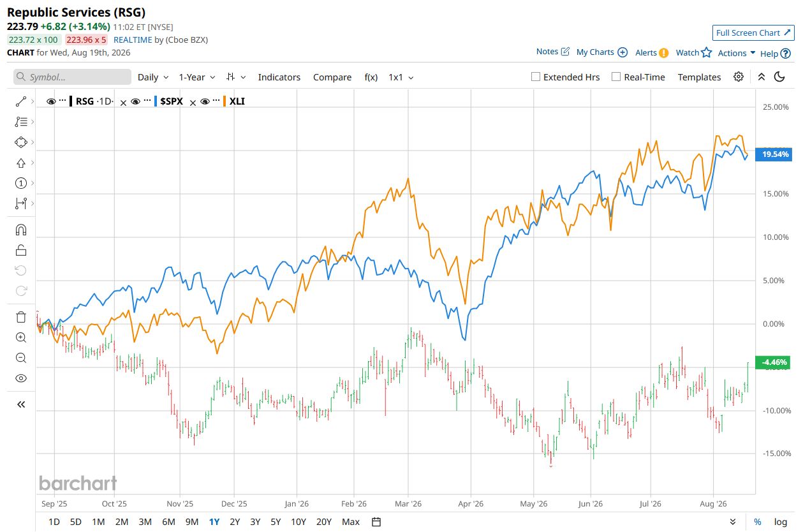Select the Max time range

(350, 522)
